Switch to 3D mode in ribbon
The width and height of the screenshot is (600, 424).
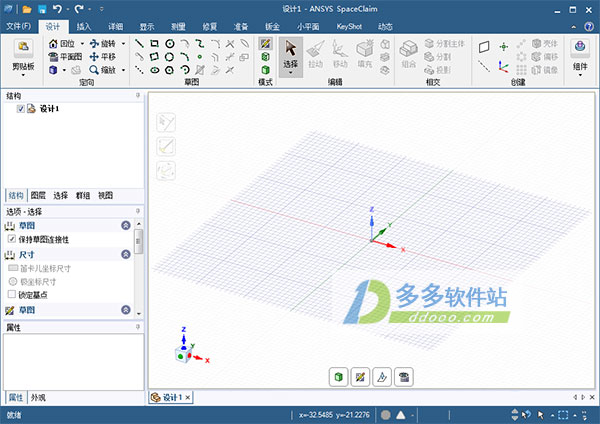pyautogui.click(x=265, y=70)
